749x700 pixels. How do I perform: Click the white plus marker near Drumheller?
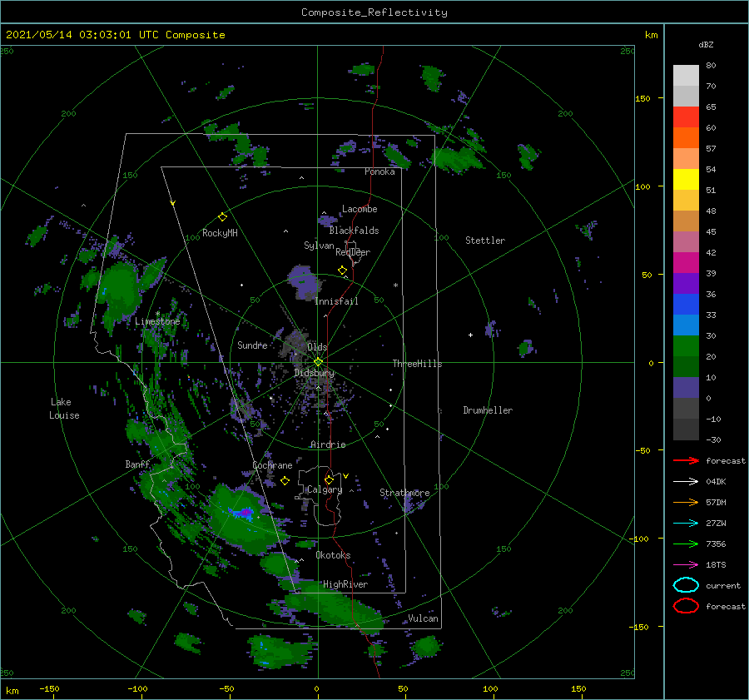tap(470, 335)
